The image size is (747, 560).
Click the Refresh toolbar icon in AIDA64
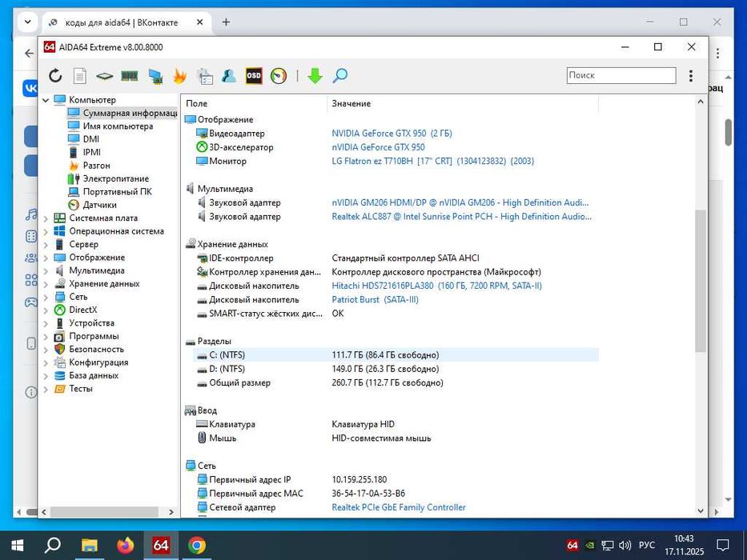coord(55,76)
